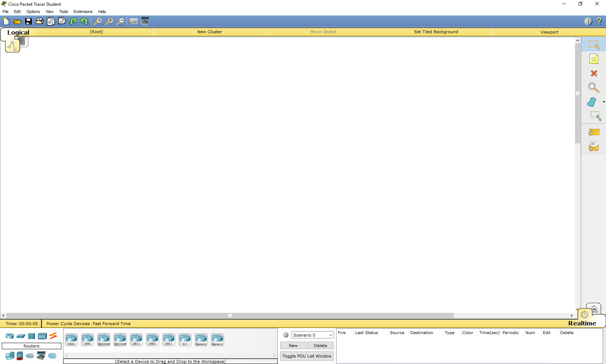Click Fast Forward Time
The height and width of the screenshot is (364, 606).
coord(111,324)
